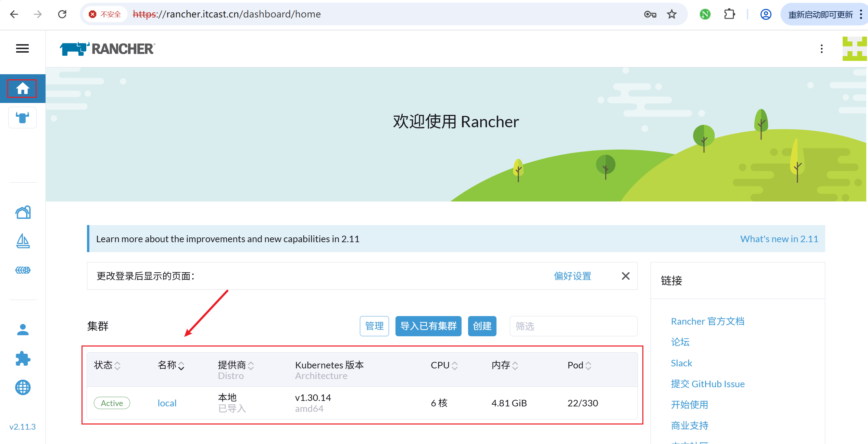Open the Extensions puzzle piece icon in sidebar
Image resolution: width=868 pixels, height=444 pixels.
click(23, 359)
